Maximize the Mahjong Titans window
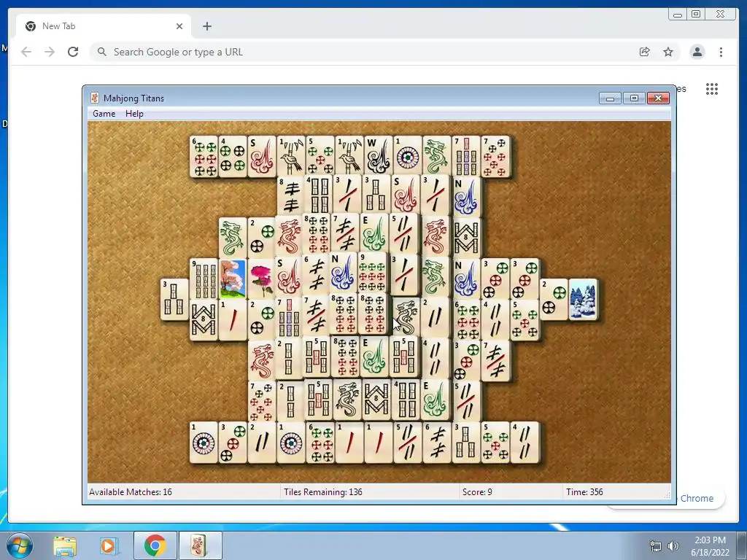 pos(634,98)
